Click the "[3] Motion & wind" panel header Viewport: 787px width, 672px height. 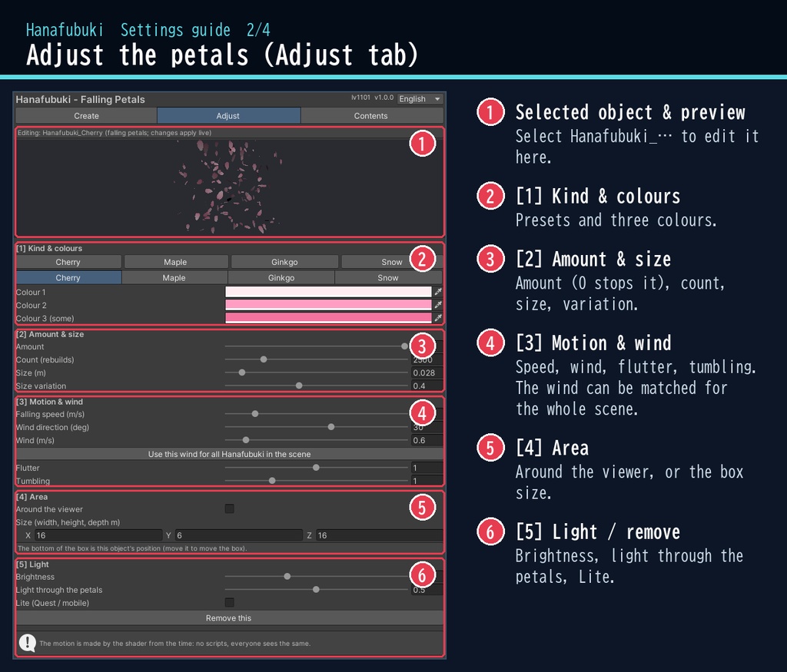pos(49,402)
